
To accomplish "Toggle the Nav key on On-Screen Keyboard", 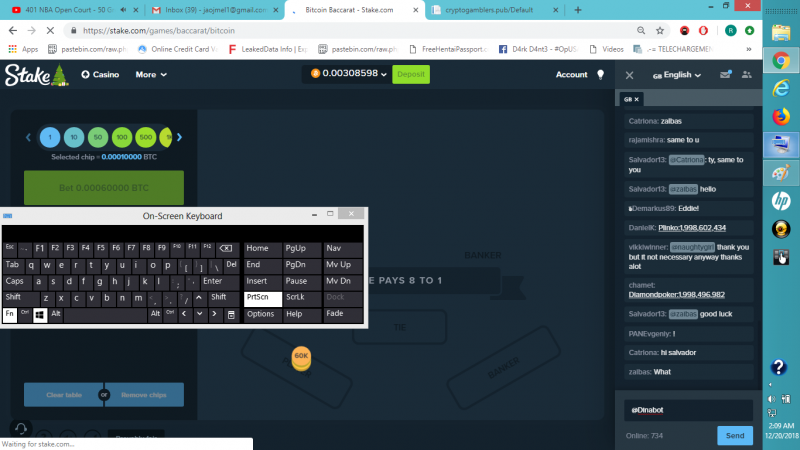I will [343, 249].
